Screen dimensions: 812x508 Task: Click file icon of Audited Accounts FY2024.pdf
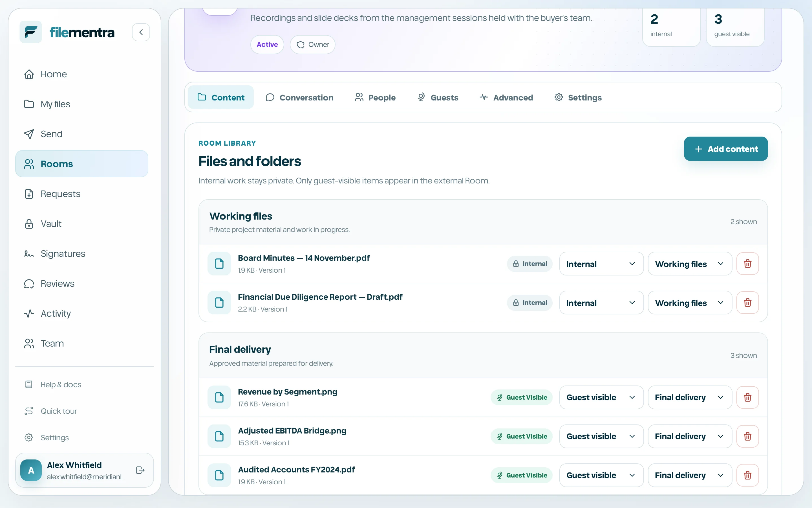pyautogui.click(x=219, y=476)
